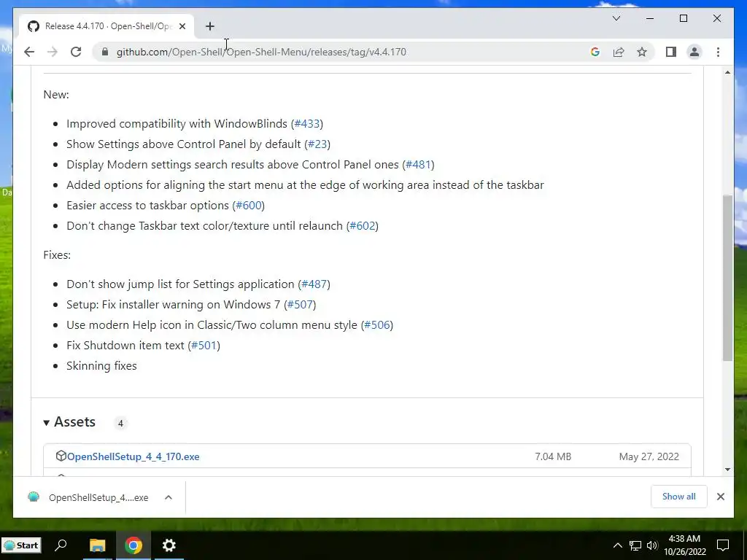Open the Chrome profile avatar
Image resolution: width=747 pixels, height=560 pixels.
click(x=694, y=52)
